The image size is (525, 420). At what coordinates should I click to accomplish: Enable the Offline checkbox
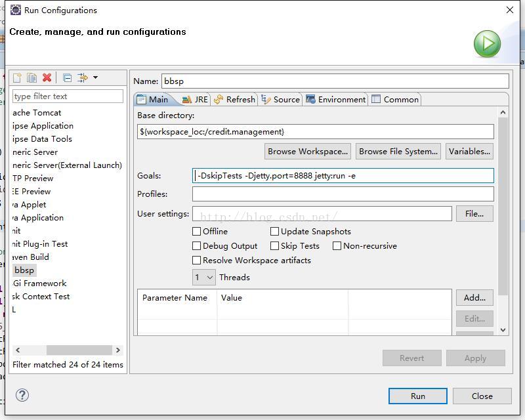[196, 231]
